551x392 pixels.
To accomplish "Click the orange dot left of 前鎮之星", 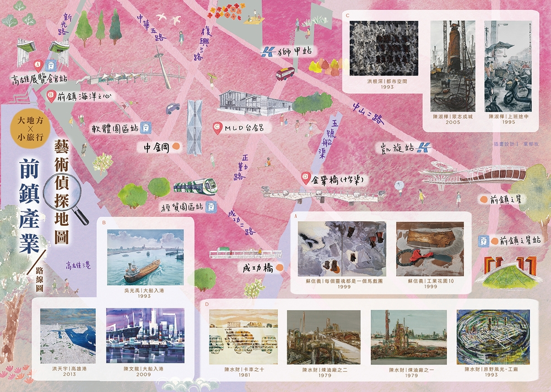I will [484, 199].
